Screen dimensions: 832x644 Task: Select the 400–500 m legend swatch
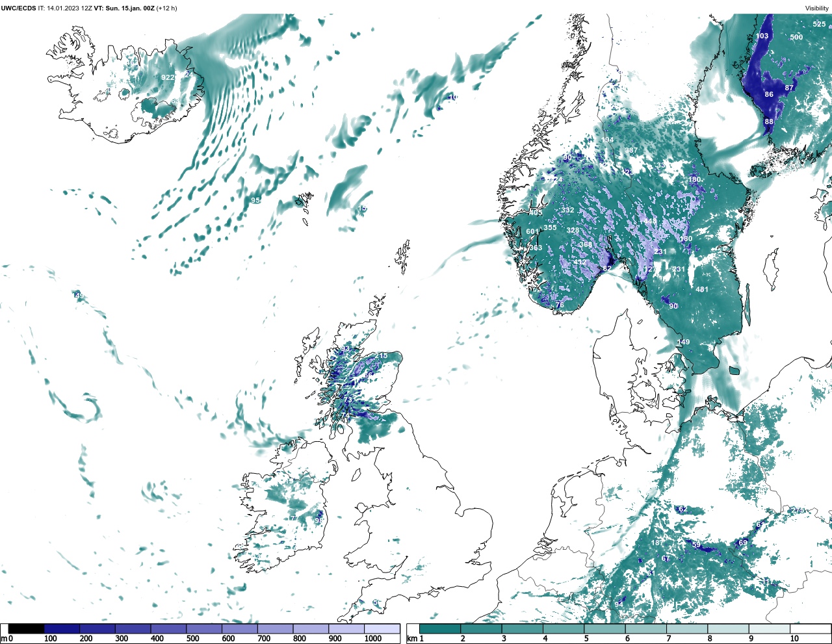pos(168,629)
